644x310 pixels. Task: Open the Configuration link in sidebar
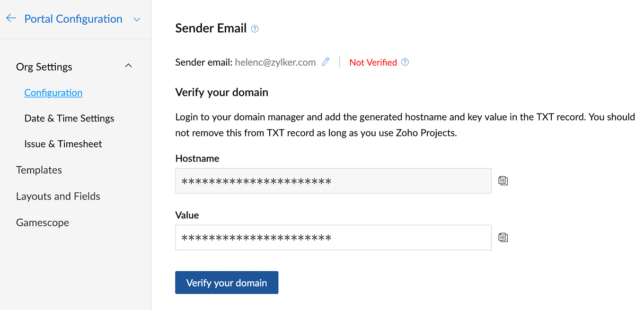click(x=53, y=93)
